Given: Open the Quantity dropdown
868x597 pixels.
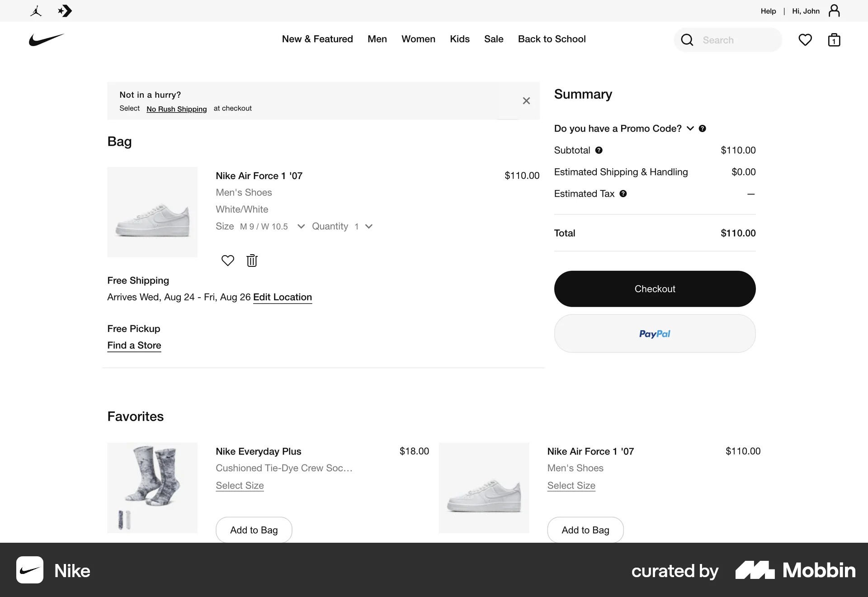Looking at the screenshot, I should [x=369, y=226].
